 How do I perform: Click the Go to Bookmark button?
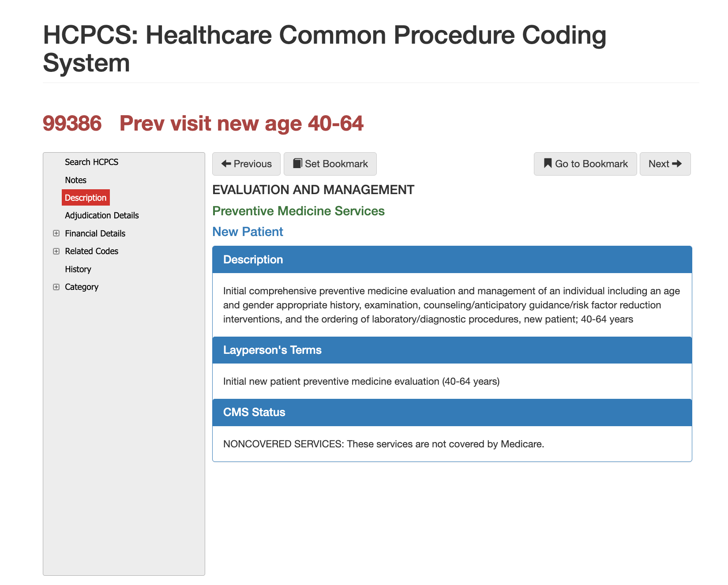point(585,164)
